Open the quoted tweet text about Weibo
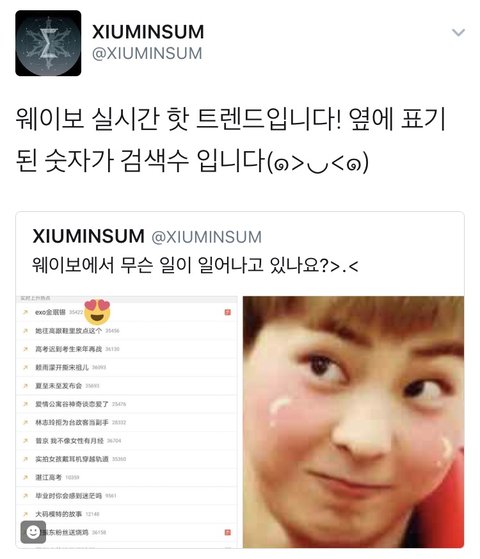The height and width of the screenshot is (559, 480). [x=195, y=265]
